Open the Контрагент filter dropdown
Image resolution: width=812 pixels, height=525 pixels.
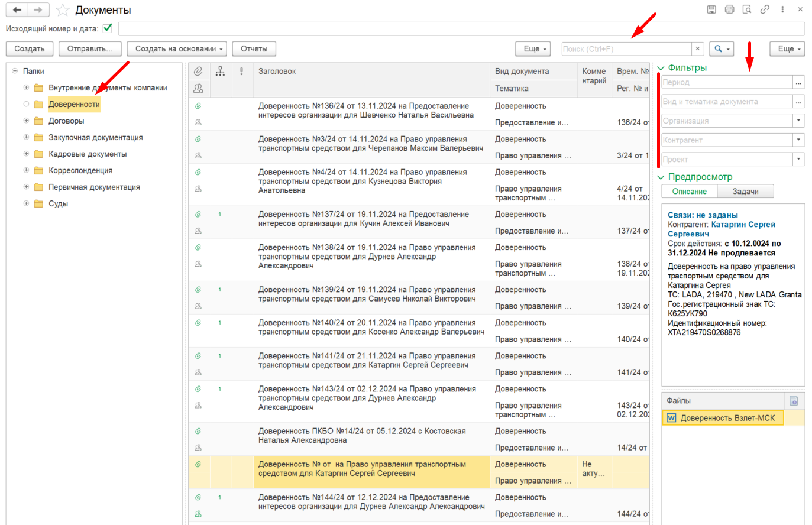798,140
